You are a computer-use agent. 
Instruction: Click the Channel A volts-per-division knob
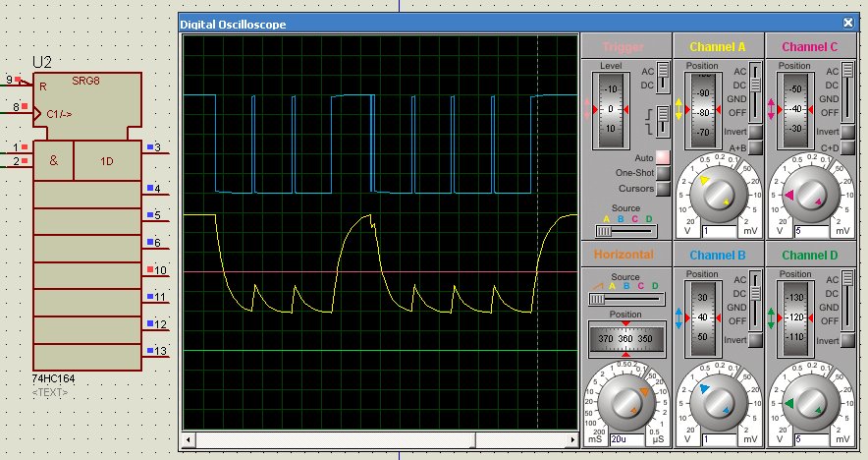[x=718, y=195]
